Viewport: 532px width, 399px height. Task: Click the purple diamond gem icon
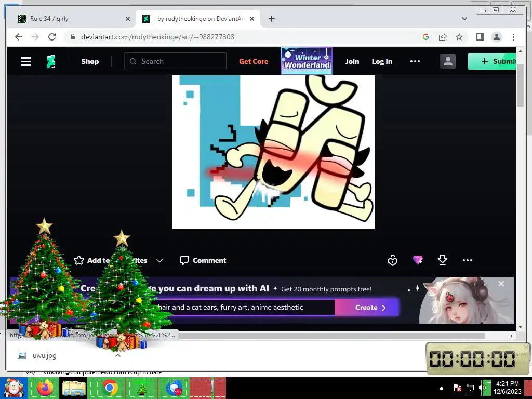click(x=418, y=260)
